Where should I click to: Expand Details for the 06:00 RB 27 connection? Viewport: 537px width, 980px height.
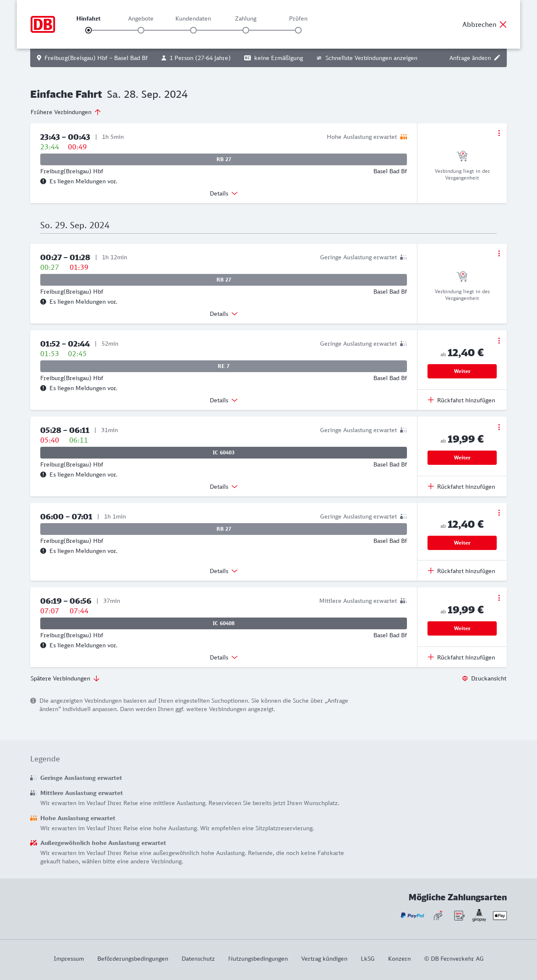224,571
